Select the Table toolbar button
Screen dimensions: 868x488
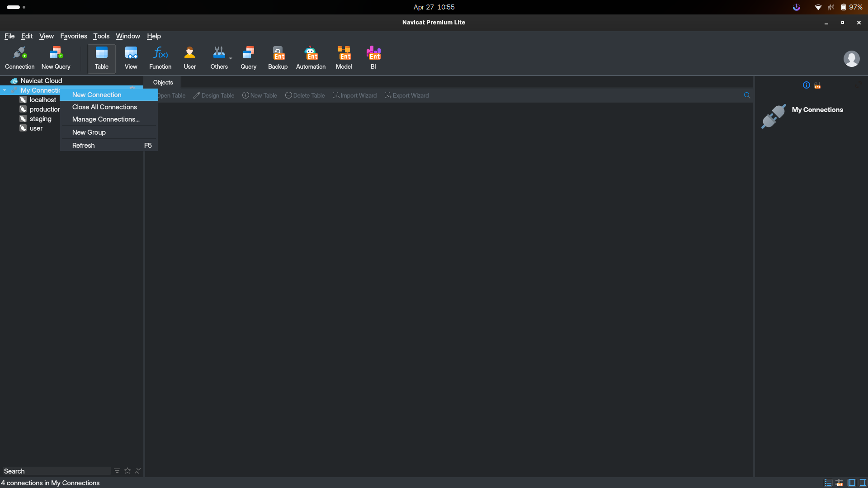tap(102, 58)
